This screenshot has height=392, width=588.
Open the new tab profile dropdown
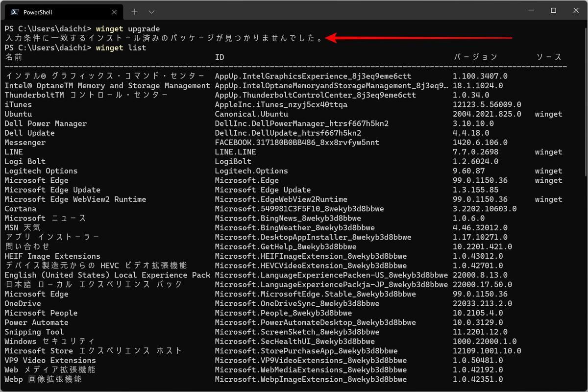(151, 12)
